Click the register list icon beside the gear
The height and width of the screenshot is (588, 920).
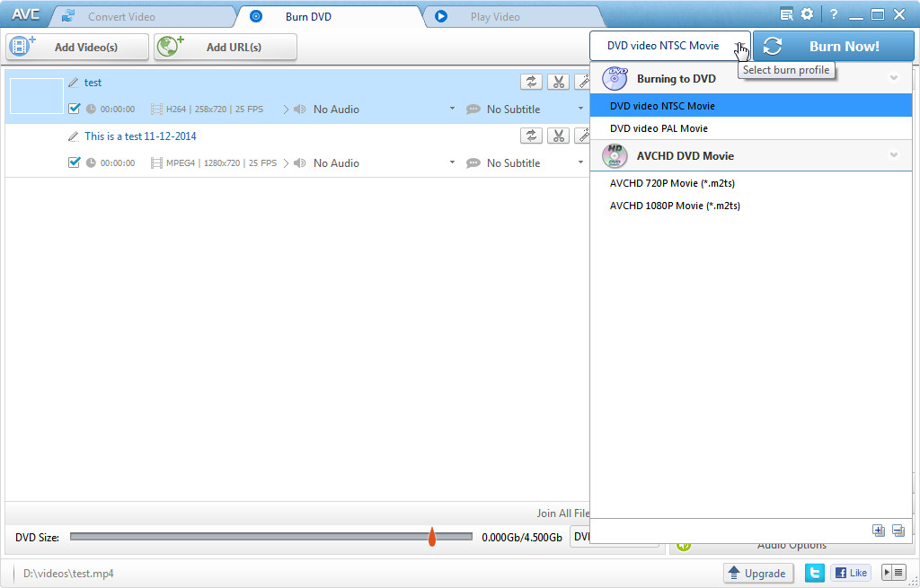[787, 14]
